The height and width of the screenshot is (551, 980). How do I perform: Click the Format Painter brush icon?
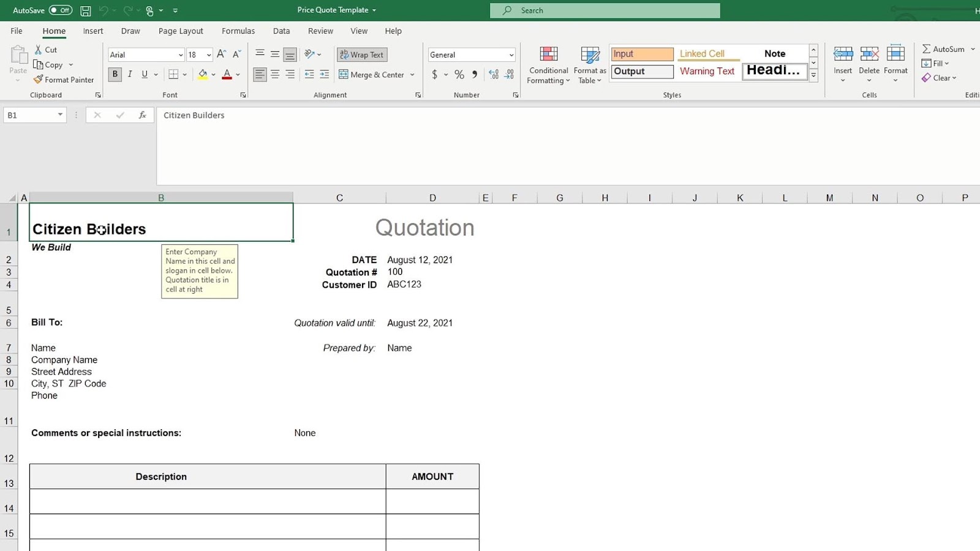click(39, 80)
